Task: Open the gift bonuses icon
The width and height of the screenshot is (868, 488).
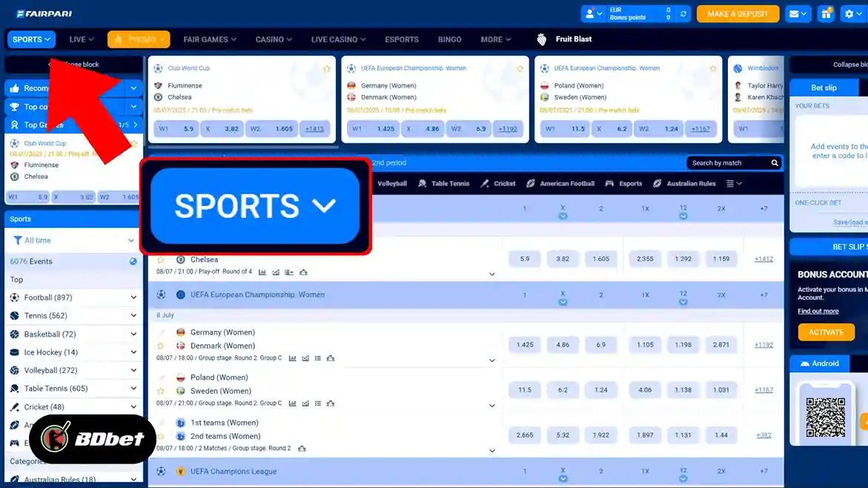Action: tap(826, 14)
